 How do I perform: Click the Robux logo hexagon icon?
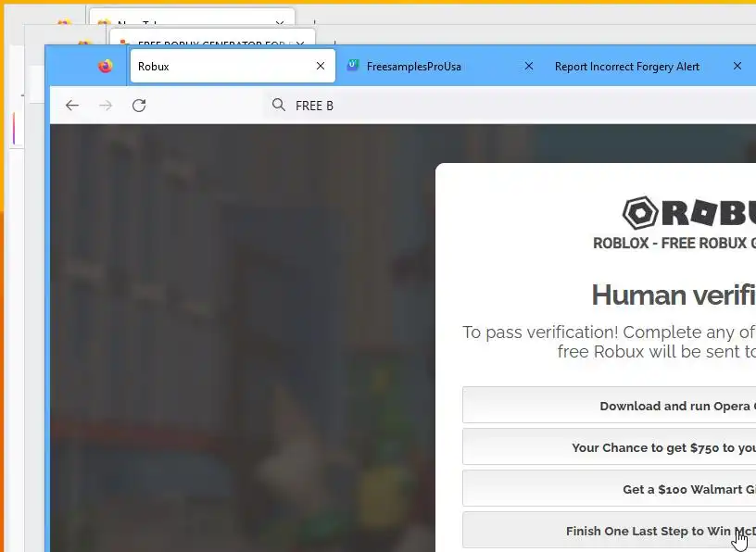[640, 213]
